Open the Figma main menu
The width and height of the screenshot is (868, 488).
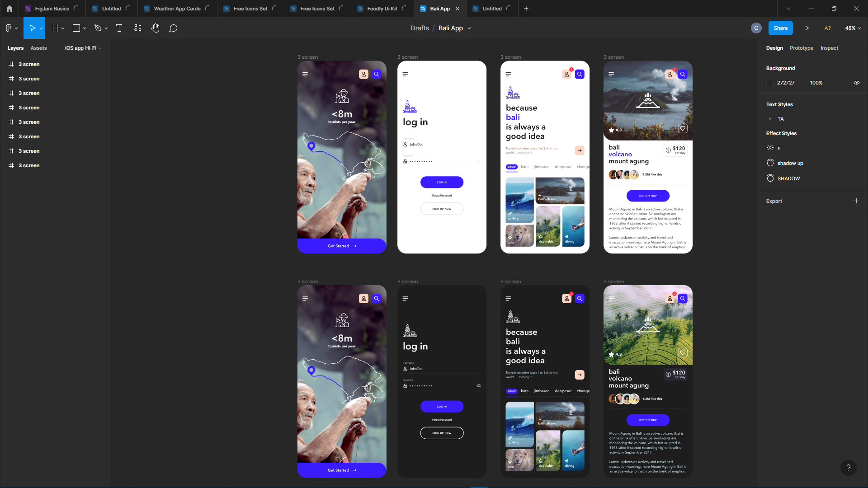click(9, 28)
